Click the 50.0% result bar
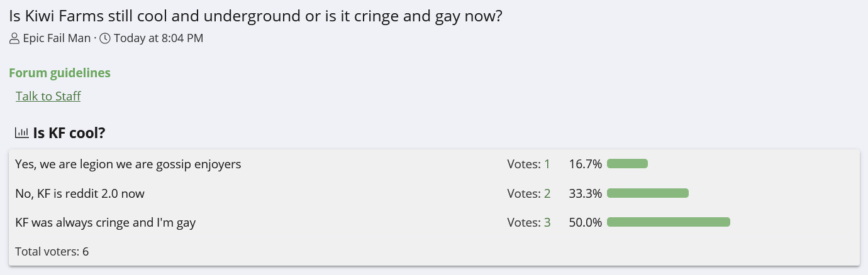Screen dimensions: 868x275 (x=668, y=222)
